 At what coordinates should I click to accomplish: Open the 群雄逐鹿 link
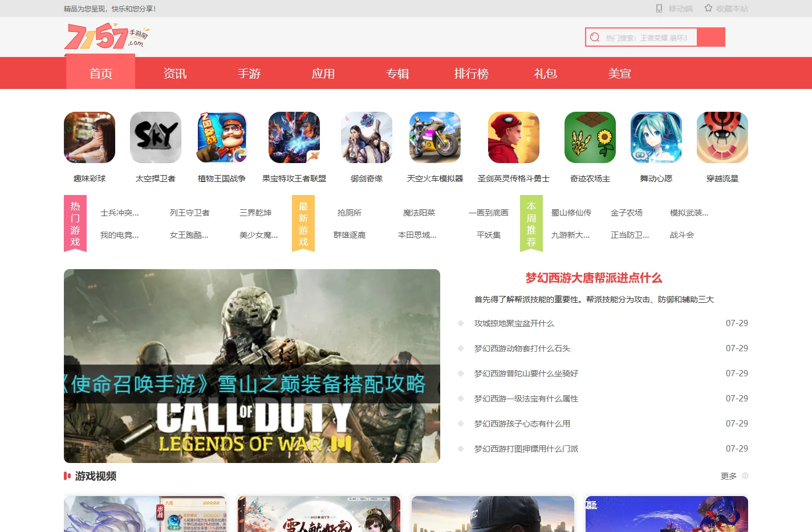coord(350,235)
